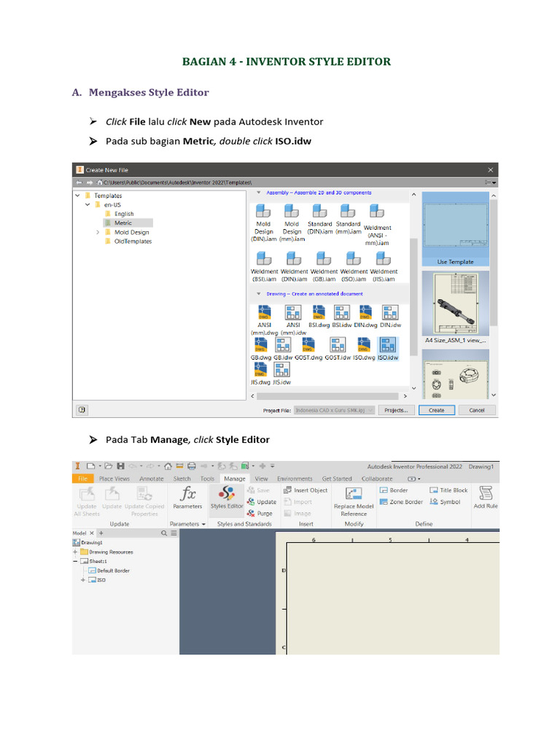560x747 pixels.
Task: Open the Styles Editor tool
Action: [x=227, y=498]
